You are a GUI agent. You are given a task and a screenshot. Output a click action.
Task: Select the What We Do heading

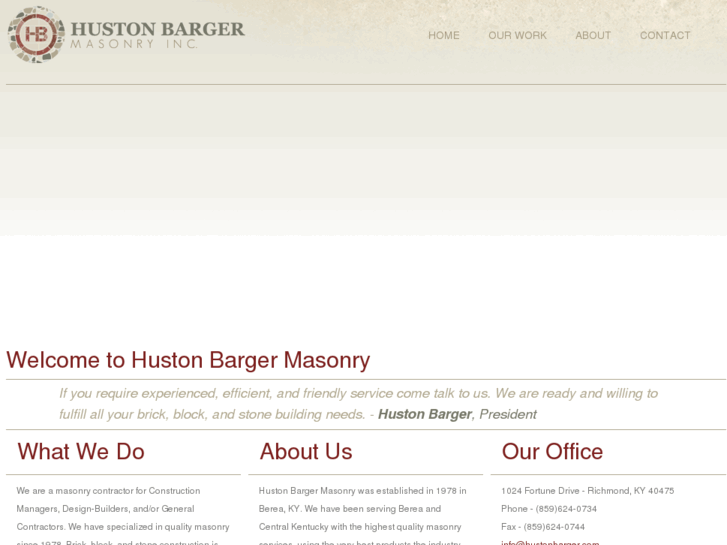81,451
